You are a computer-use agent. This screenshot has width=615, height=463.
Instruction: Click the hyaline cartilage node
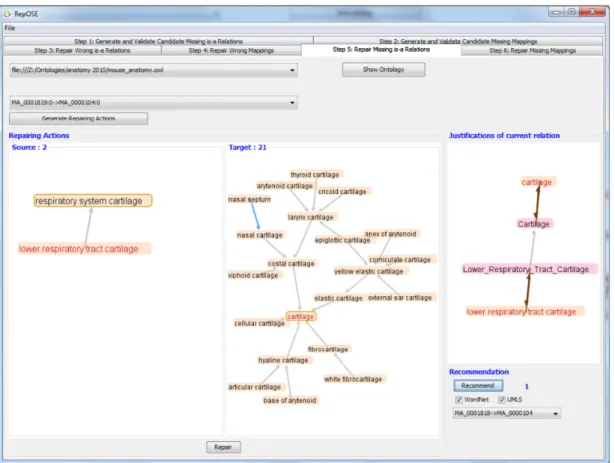(x=283, y=360)
